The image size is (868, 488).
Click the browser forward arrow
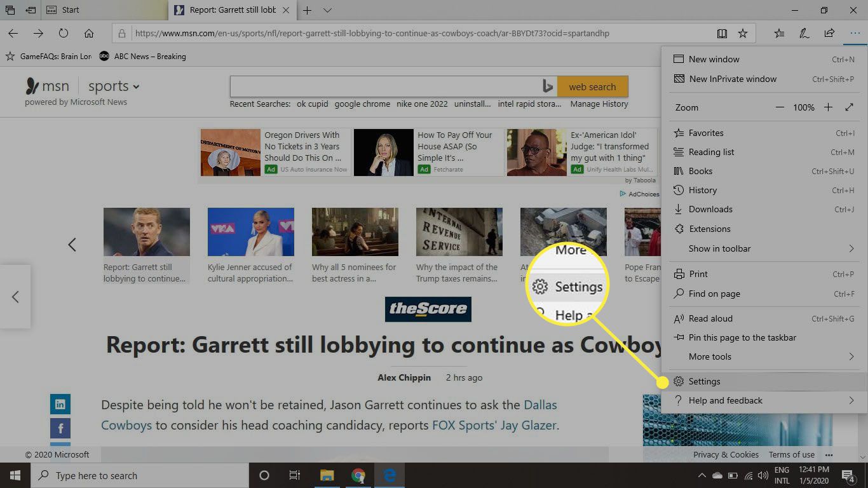38,33
